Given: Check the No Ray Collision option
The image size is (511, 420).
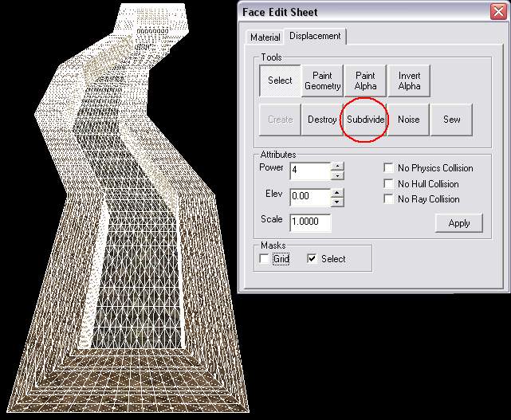Looking at the screenshot, I should tap(389, 198).
